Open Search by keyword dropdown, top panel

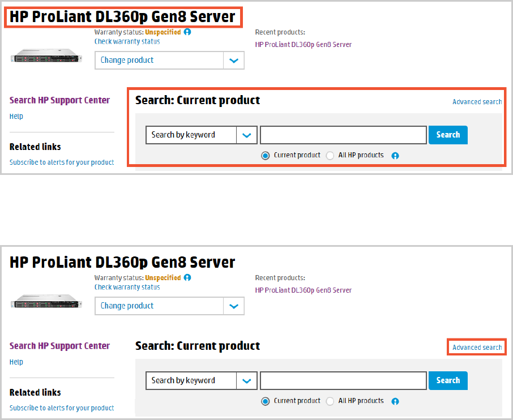[202, 135]
